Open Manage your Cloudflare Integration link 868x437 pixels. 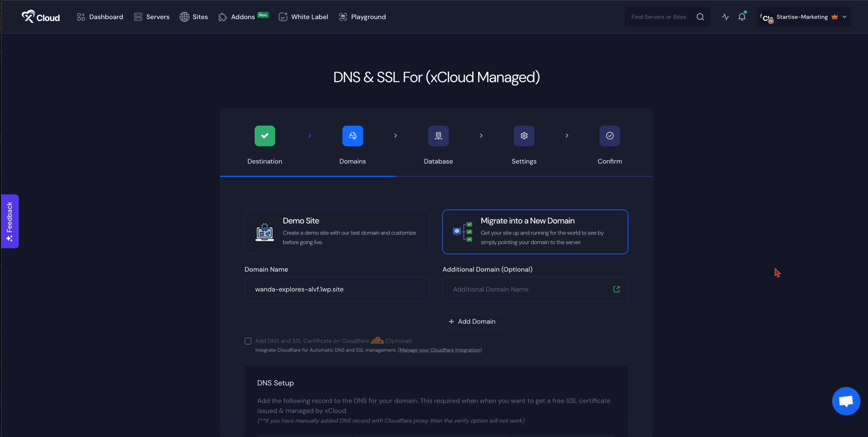440,350
